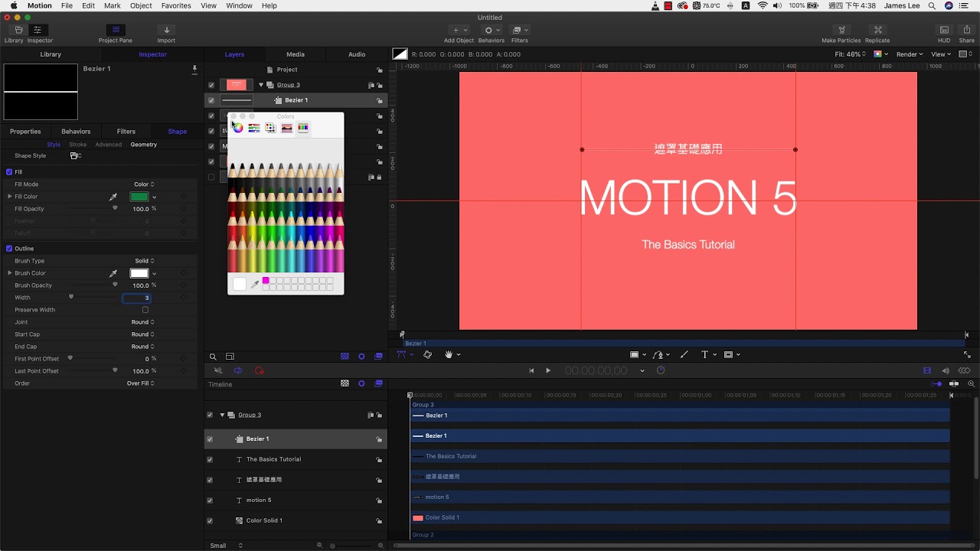This screenshot has height=551, width=980.
Task: Toggle the Outline checkbox
Action: (9, 249)
